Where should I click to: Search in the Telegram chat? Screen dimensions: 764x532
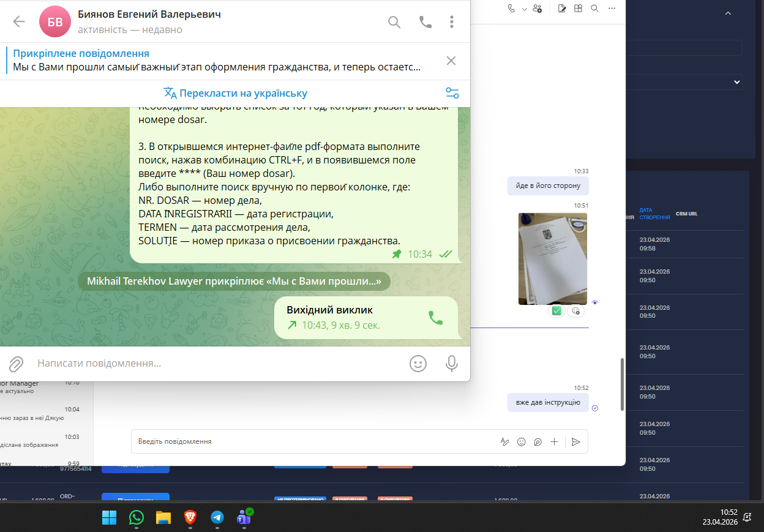pos(394,22)
